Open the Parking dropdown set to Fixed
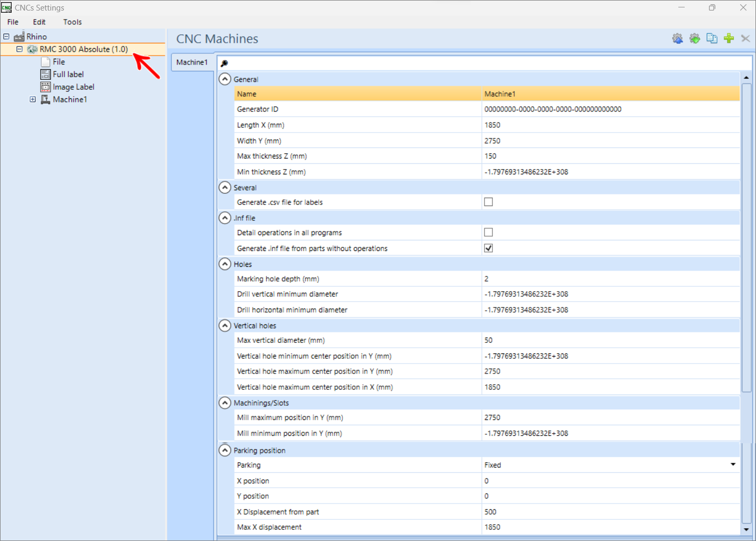This screenshot has width=756, height=541. pos(733,465)
